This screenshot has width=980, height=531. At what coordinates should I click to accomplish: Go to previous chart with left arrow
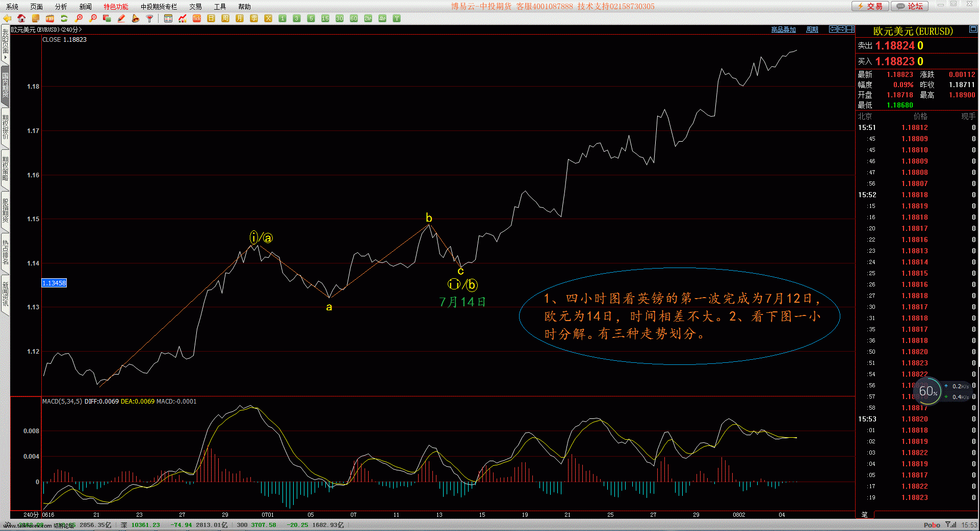833,29
